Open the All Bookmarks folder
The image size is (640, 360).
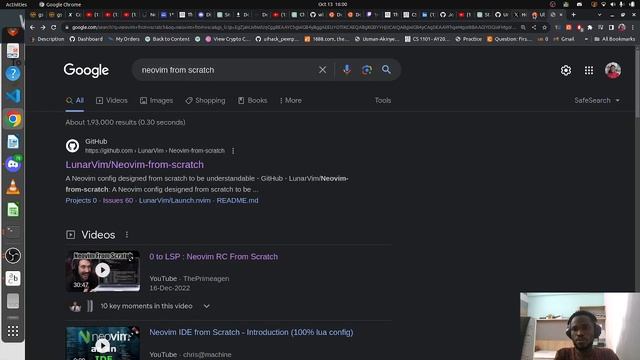click(x=615, y=39)
